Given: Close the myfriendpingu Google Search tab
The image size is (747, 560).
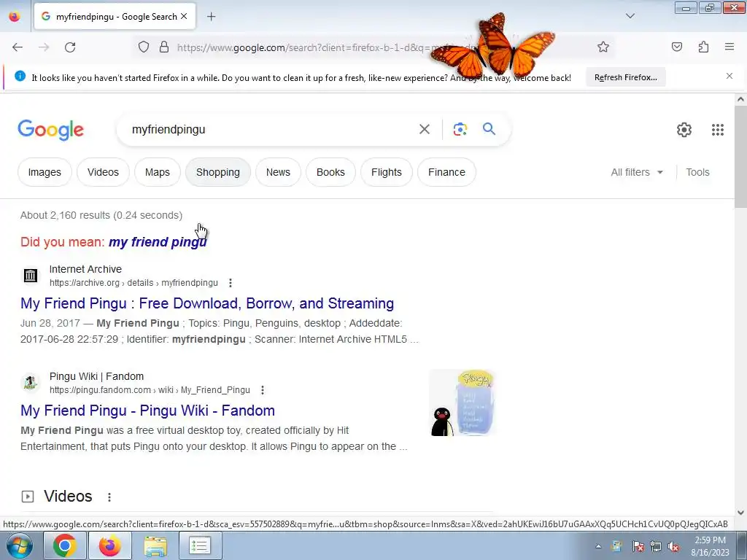Looking at the screenshot, I should click(x=184, y=17).
